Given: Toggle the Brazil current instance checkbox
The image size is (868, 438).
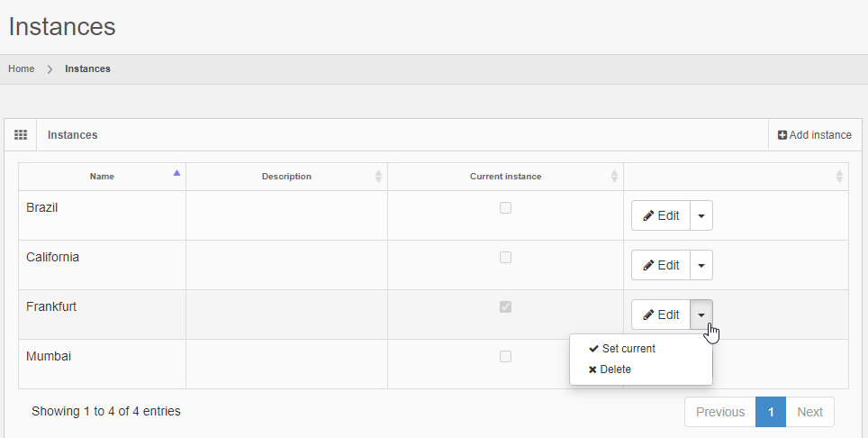Looking at the screenshot, I should [505, 208].
